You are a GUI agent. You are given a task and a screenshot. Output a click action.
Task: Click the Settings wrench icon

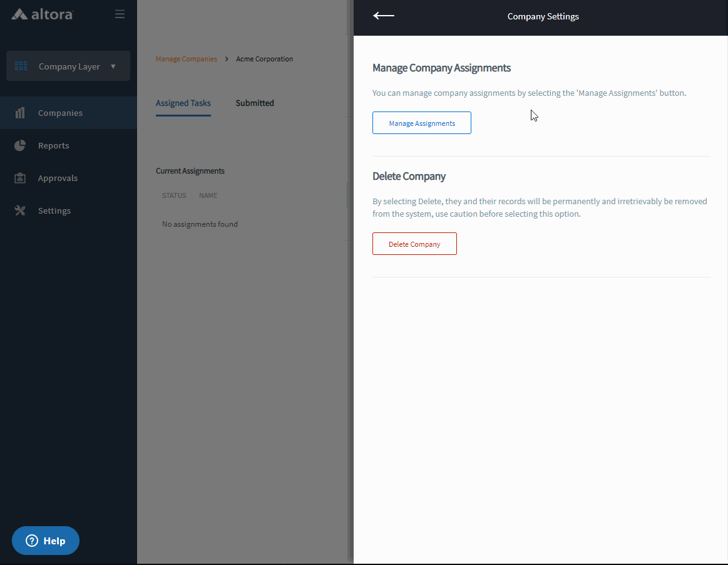coord(20,211)
